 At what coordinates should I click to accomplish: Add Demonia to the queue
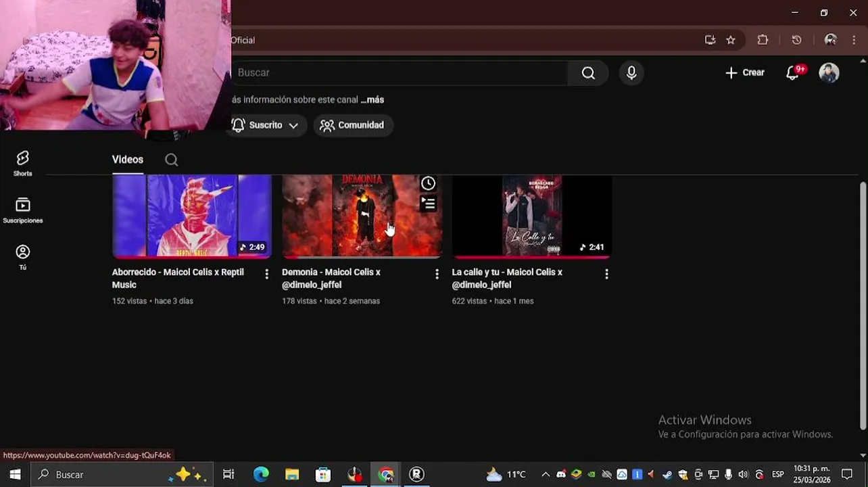pos(428,203)
